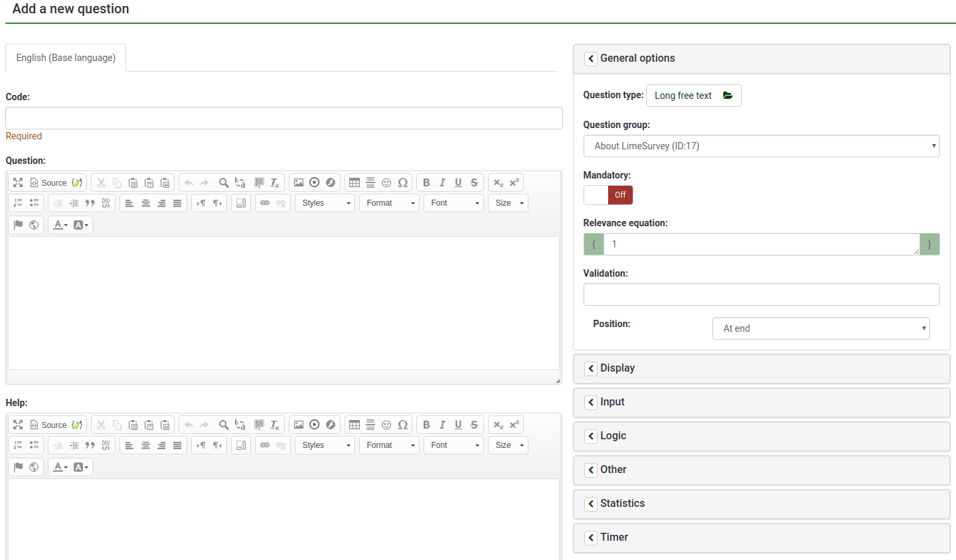
Task: Click the Code input field
Action: coord(283,118)
